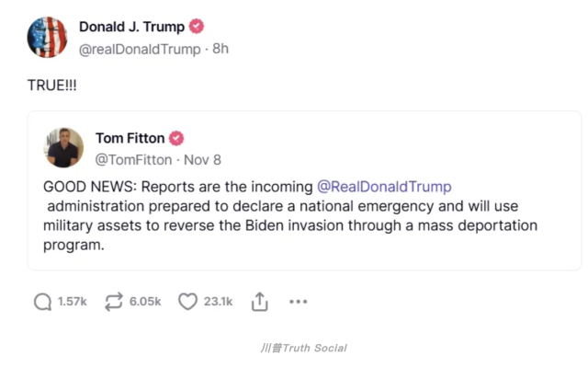588x367 pixels.
Task: Open Donald J. Trump flag profile avatar
Action: (47, 37)
